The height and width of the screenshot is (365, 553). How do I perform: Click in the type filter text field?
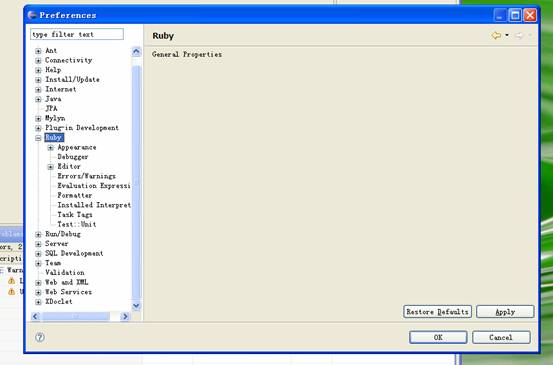pos(77,34)
